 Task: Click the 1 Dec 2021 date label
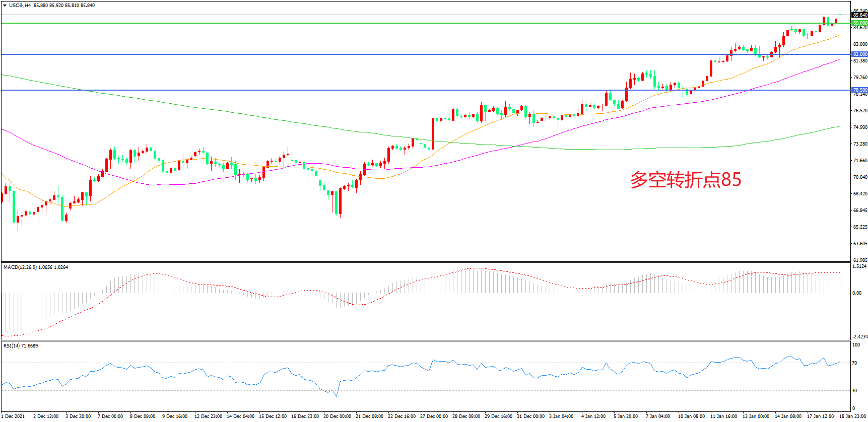click(13, 416)
